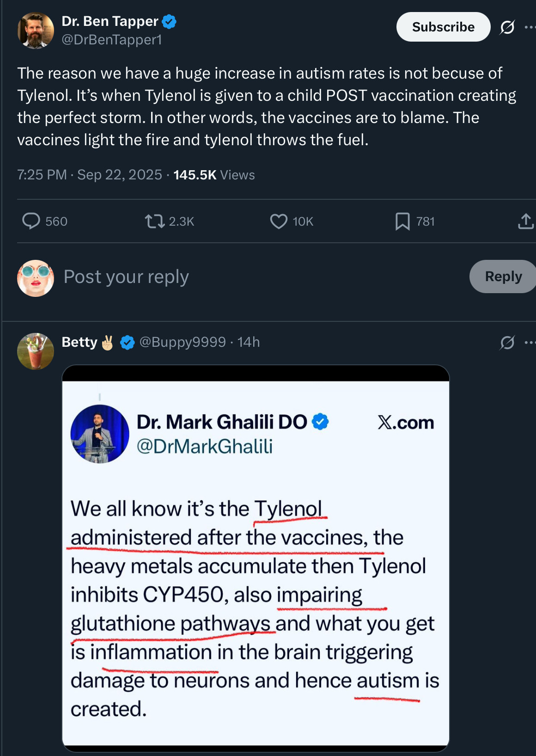Click Dr. Ben Tapper's profile picture
Screen dimensions: 536x756
[36, 31]
